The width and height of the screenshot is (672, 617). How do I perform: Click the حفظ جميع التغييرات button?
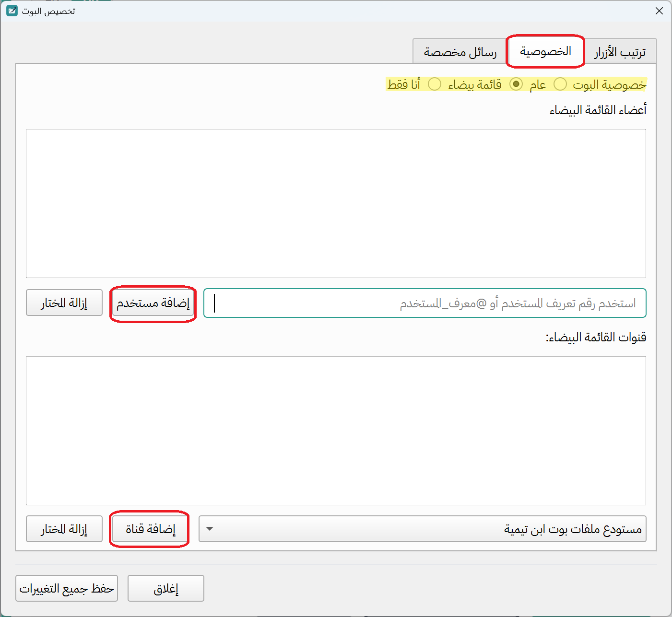[x=67, y=588]
